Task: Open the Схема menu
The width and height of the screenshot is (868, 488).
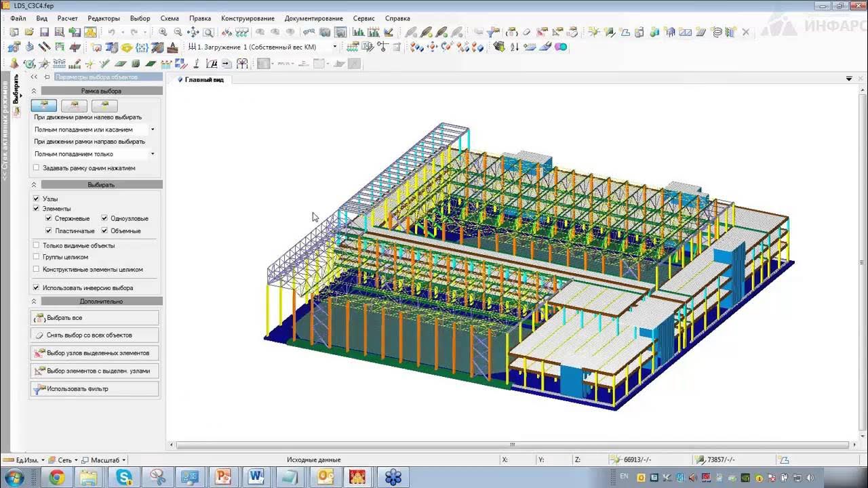Action: point(170,18)
